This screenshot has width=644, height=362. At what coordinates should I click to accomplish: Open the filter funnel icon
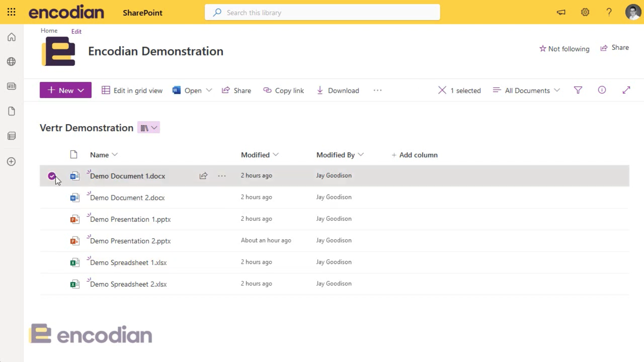578,90
